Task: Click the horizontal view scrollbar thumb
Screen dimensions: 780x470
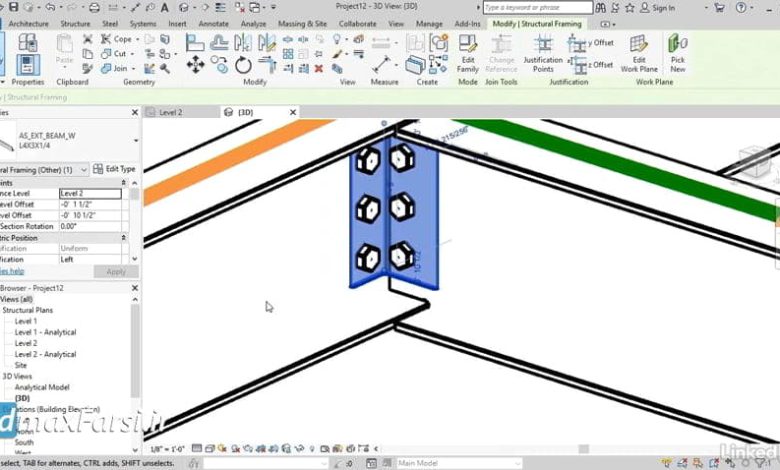Action: pos(584,449)
